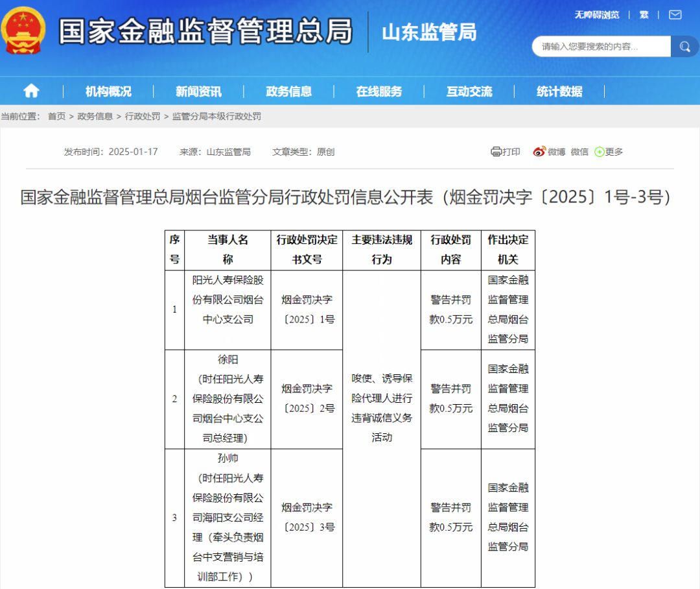The image size is (700, 589).
Task: Click the 孙帅 party name cell
Action: 227,518
